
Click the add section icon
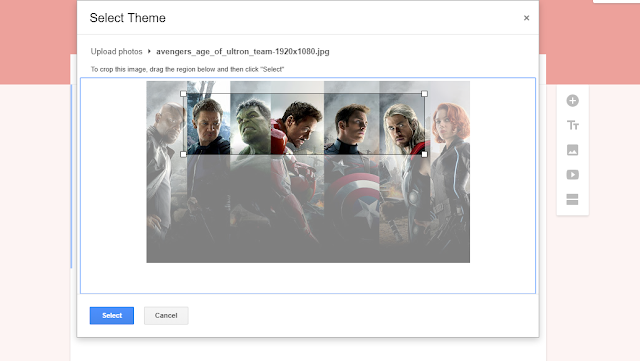point(572,199)
